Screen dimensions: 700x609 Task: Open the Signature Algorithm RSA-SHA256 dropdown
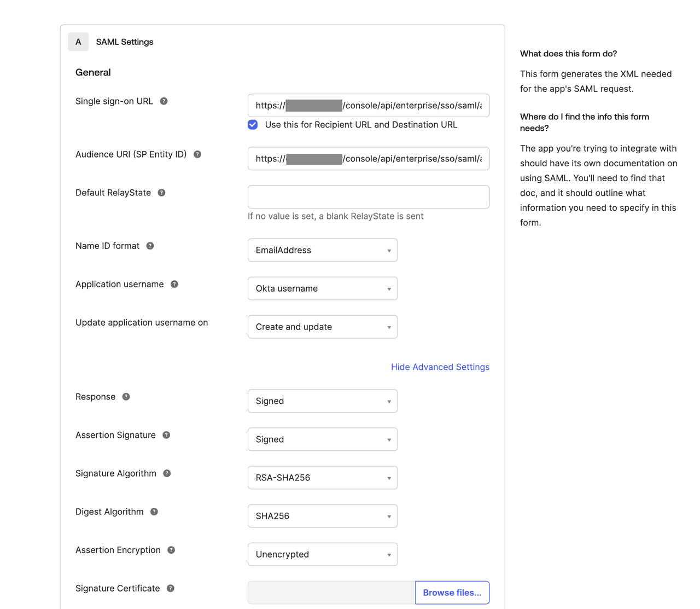[323, 478]
